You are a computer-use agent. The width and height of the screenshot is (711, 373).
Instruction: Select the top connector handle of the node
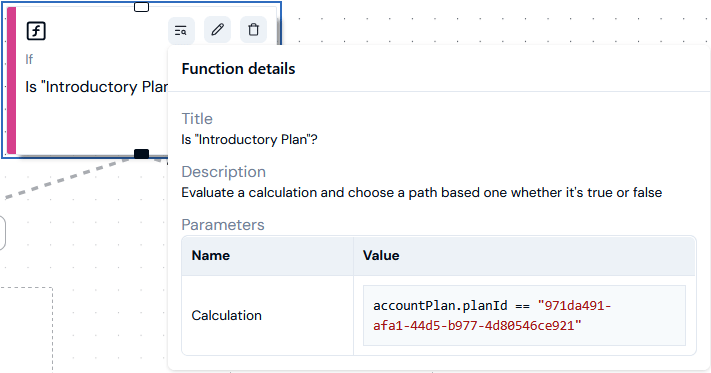pyautogui.click(x=141, y=7)
